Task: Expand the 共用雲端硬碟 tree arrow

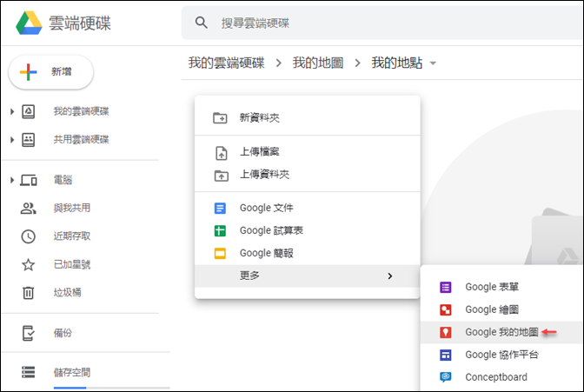Action: pyautogui.click(x=12, y=140)
